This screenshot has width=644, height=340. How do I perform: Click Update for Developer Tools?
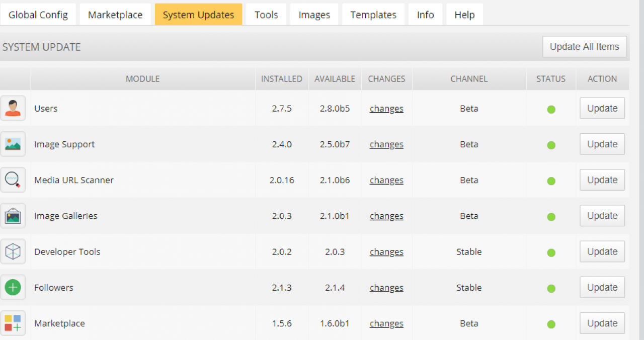click(602, 251)
